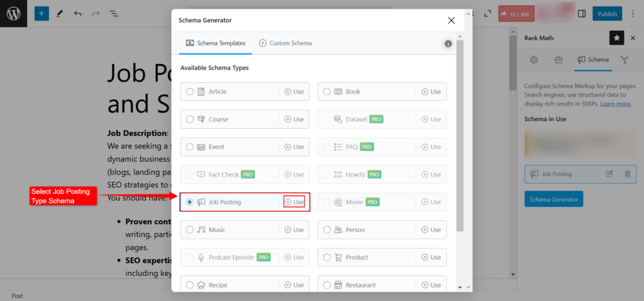
Task: Edit the Job Posting schema in sidebar
Action: pos(609,174)
